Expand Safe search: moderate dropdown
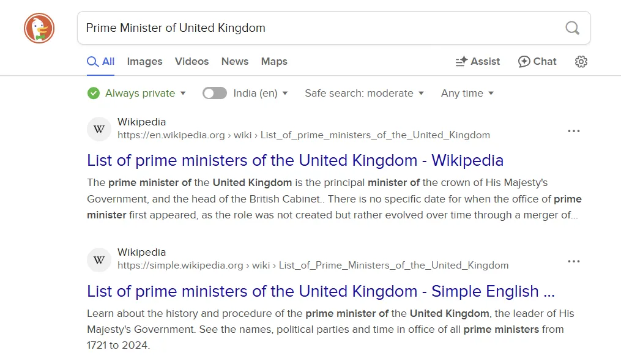Screen dimensions: 621x364 tap(364, 93)
